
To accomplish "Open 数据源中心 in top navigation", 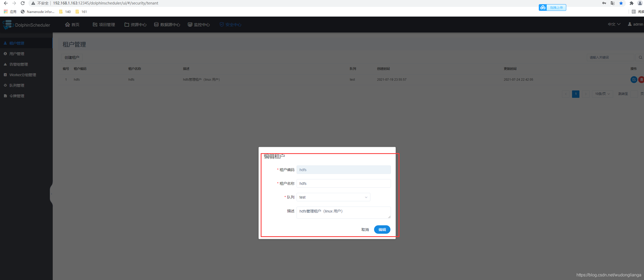I will coord(167,25).
